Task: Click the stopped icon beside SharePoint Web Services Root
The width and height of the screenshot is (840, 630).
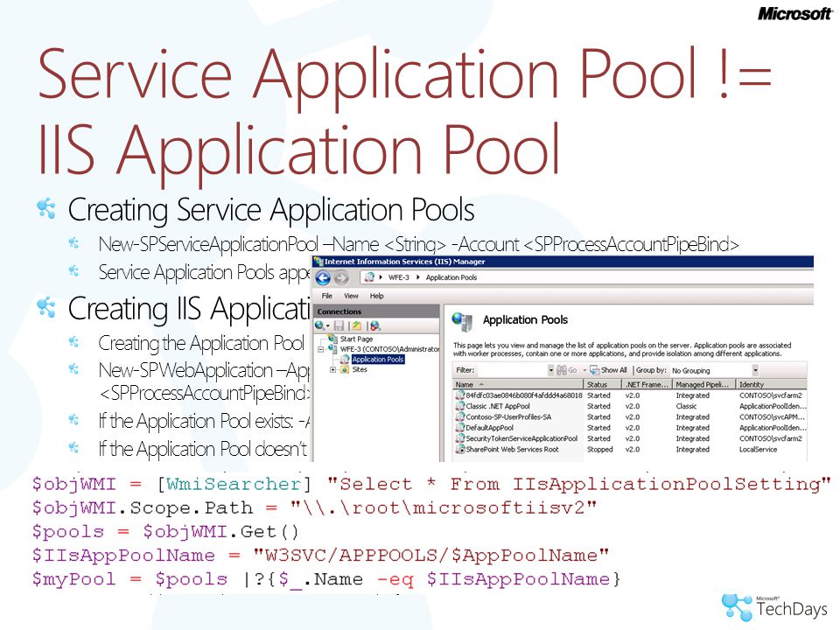Action: [459, 450]
